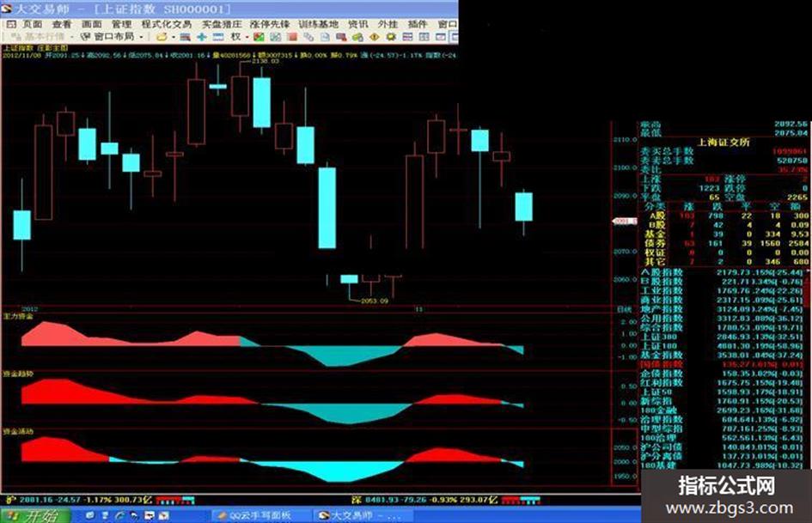Select the A股指数 row
This screenshot has height=523, width=812.
[723, 272]
